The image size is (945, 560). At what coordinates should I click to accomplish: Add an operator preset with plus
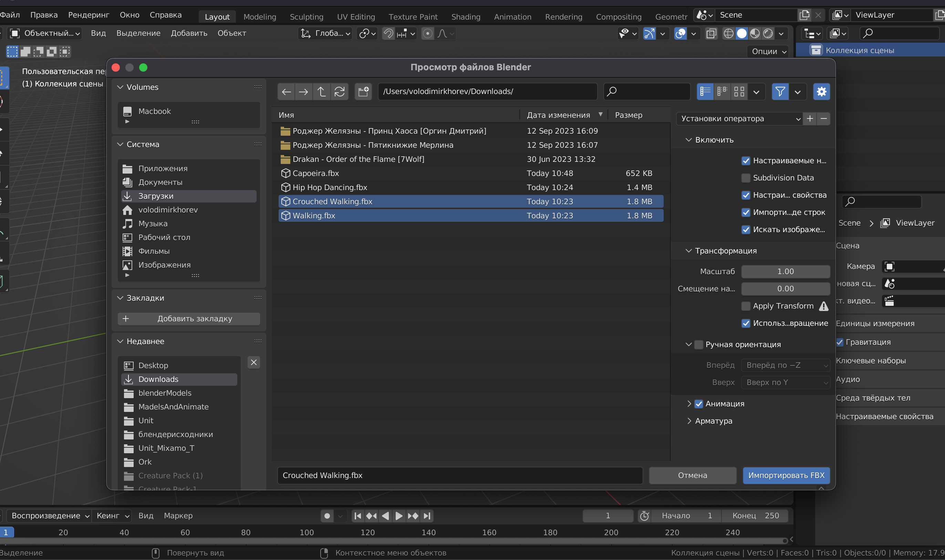(x=810, y=118)
